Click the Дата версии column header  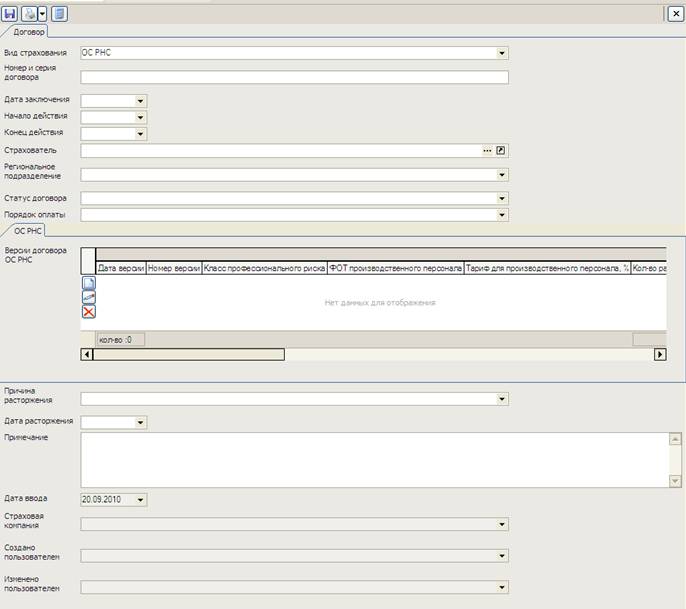click(121, 268)
